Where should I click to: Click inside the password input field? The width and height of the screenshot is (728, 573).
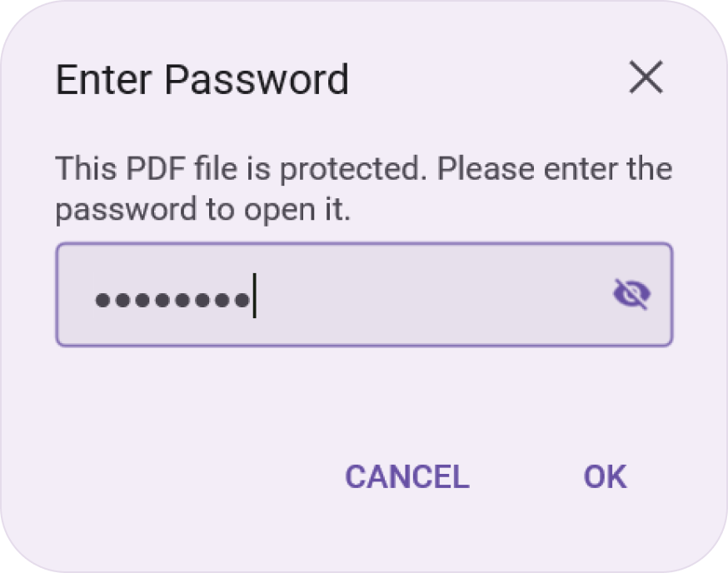pyautogui.click(x=333, y=293)
